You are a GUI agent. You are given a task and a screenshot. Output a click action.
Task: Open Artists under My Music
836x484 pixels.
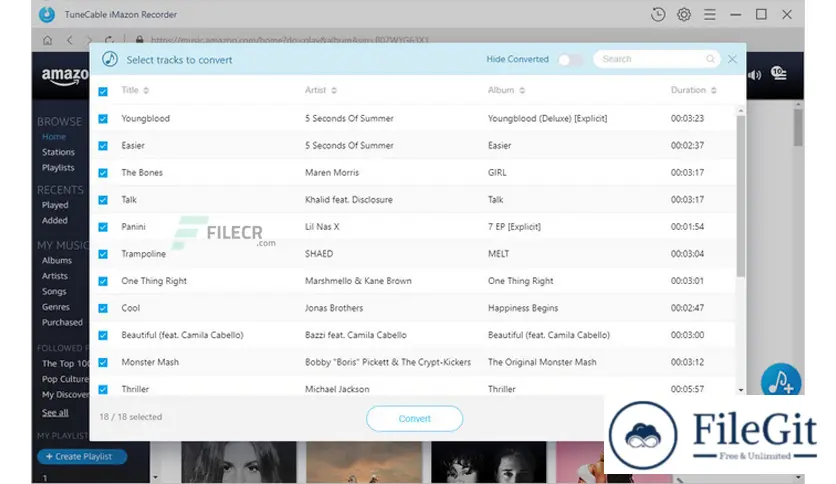[54, 276]
